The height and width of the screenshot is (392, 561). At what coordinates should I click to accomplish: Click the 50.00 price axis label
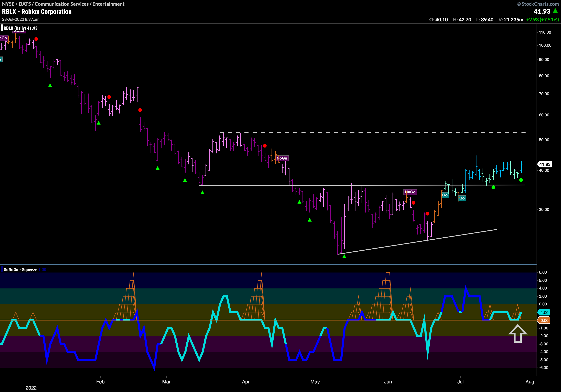(544, 140)
